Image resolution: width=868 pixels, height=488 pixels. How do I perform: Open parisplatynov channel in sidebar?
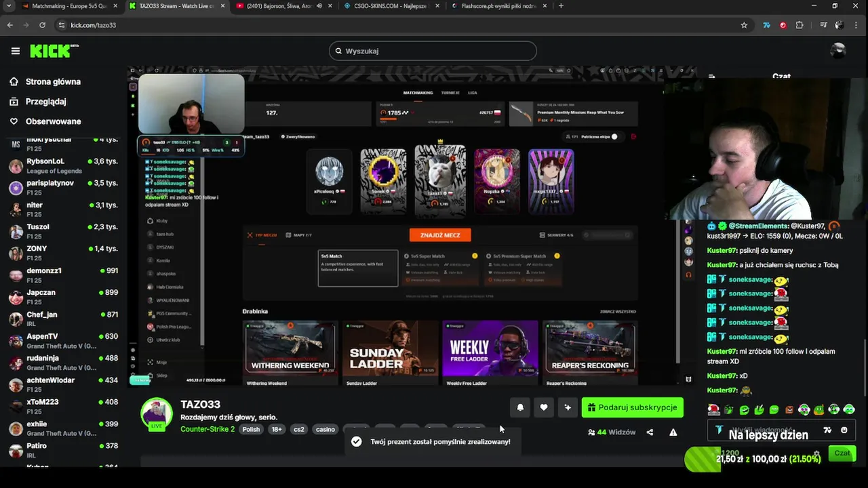tap(64, 187)
